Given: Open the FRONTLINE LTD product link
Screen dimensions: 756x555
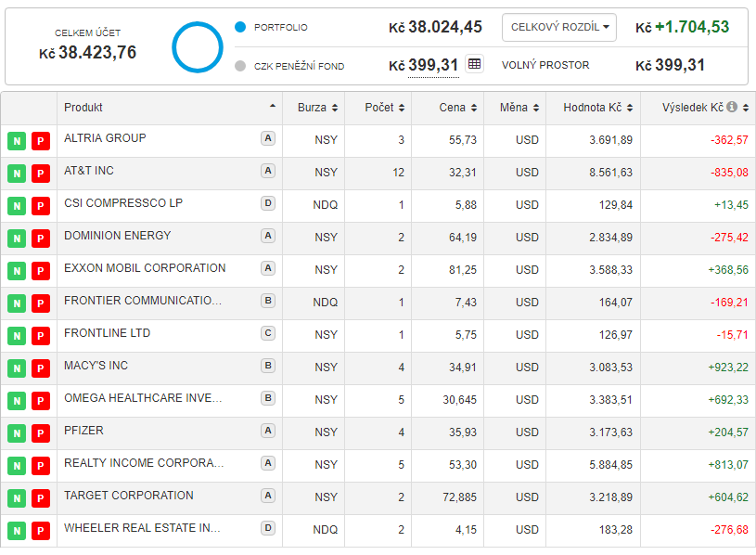Looking at the screenshot, I should pyautogui.click(x=107, y=333).
